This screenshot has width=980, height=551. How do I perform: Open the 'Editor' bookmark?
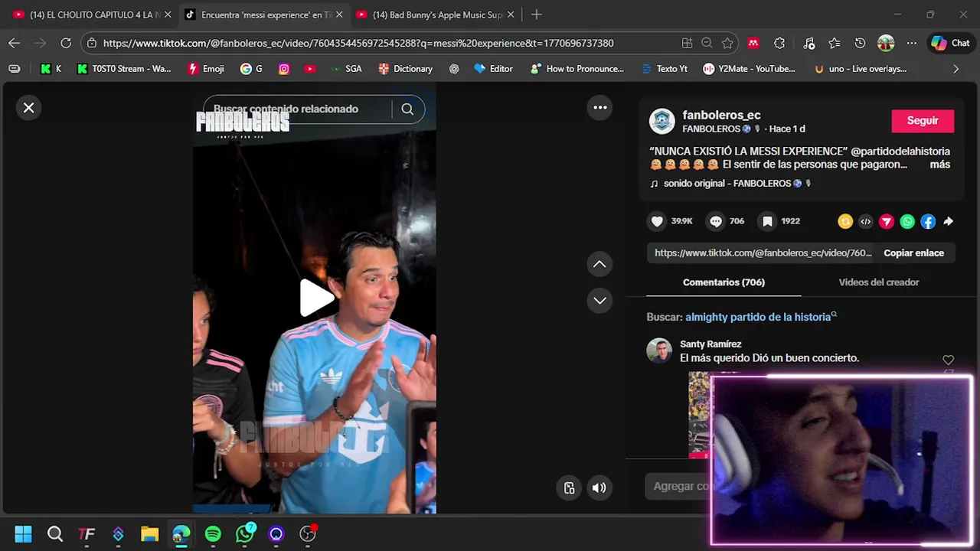click(493, 69)
